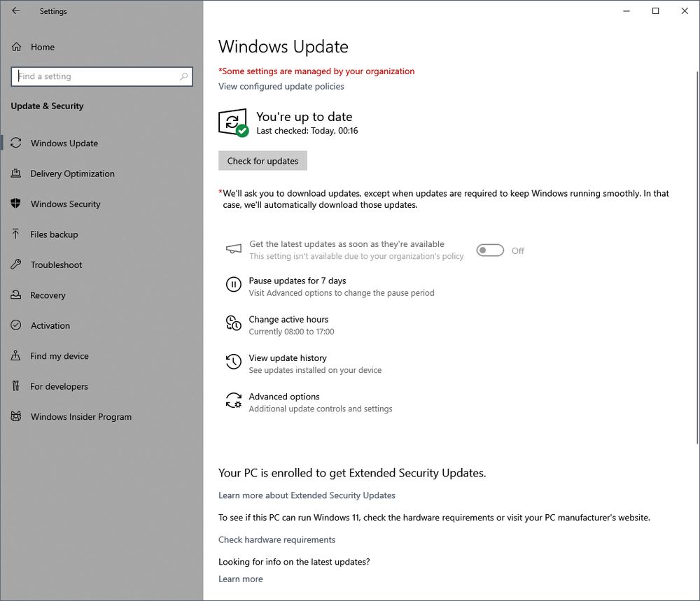Viewport: 700px width, 601px height.
Task: Click the search magnifier icon
Action: click(183, 76)
